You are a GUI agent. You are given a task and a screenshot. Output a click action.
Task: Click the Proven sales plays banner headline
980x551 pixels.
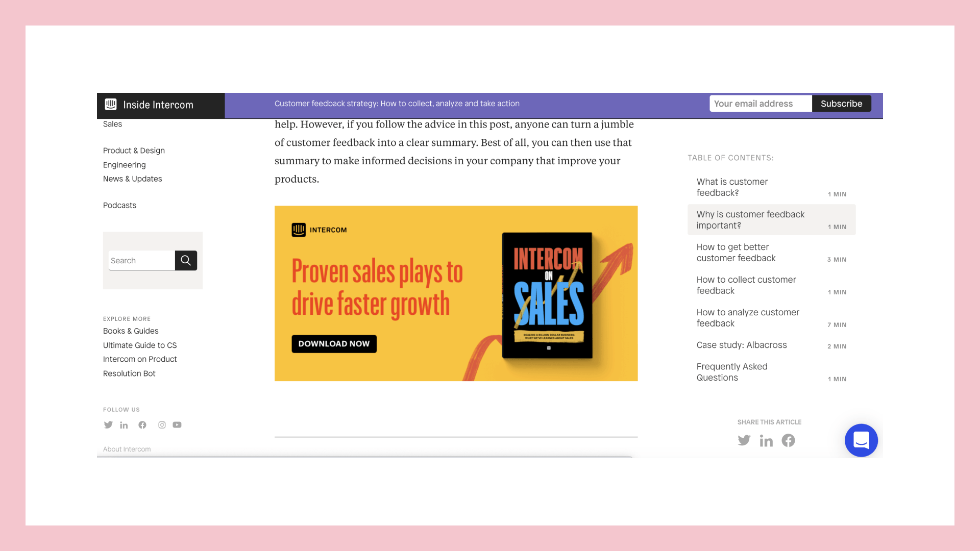click(377, 288)
